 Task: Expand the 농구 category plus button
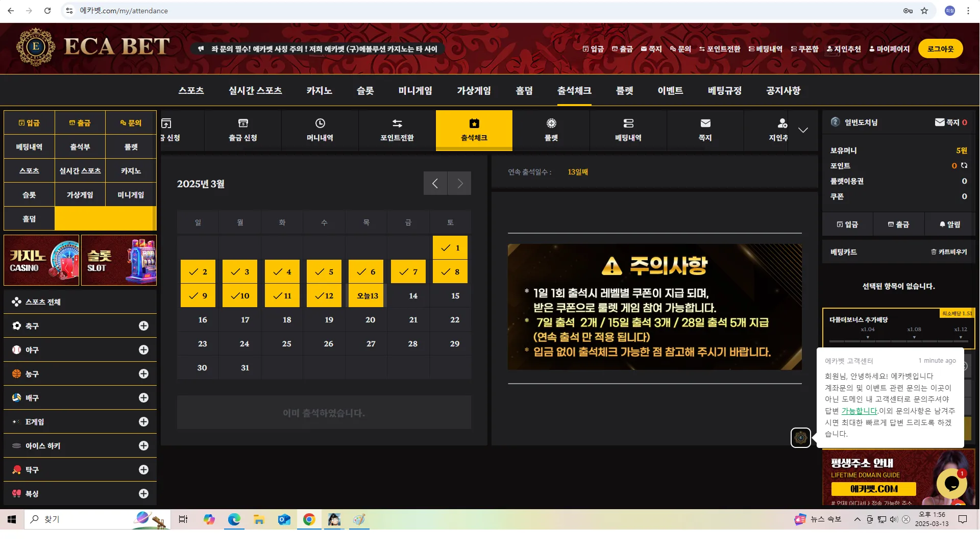[x=144, y=373]
